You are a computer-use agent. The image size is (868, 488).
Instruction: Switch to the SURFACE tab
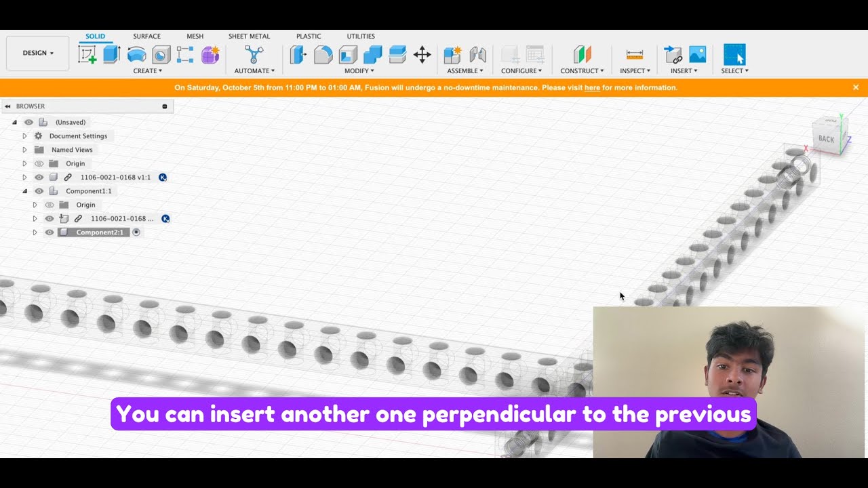[x=146, y=37]
